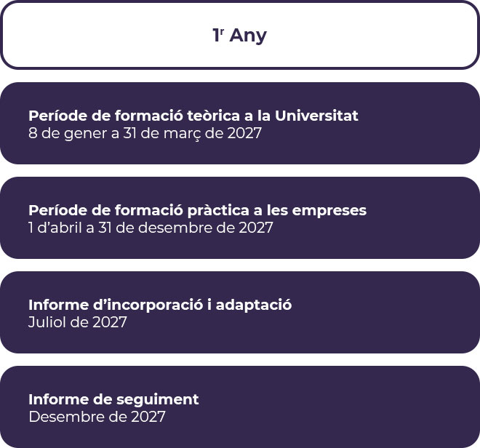Click the date "1 d'abril a 31 de desembre de 2027"
Image resolution: width=480 pixels, height=448 pixels.
pos(151,228)
